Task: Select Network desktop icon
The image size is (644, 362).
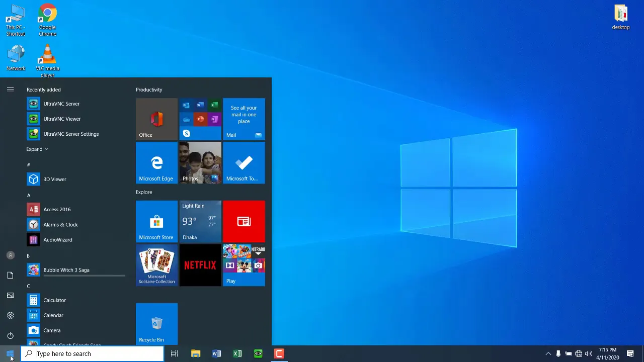Action: pyautogui.click(x=16, y=58)
